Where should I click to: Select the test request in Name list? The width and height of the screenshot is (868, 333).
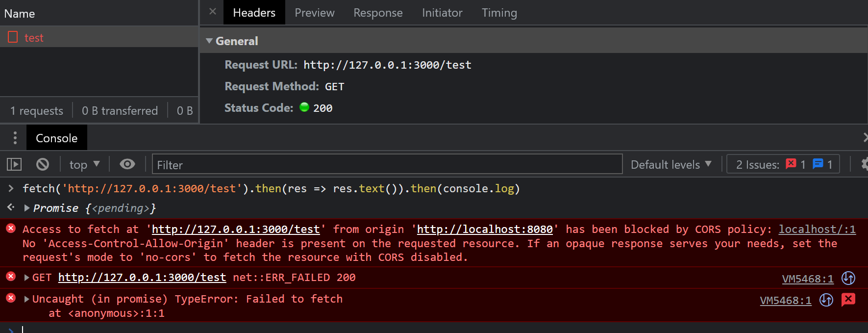[x=34, y=38]
